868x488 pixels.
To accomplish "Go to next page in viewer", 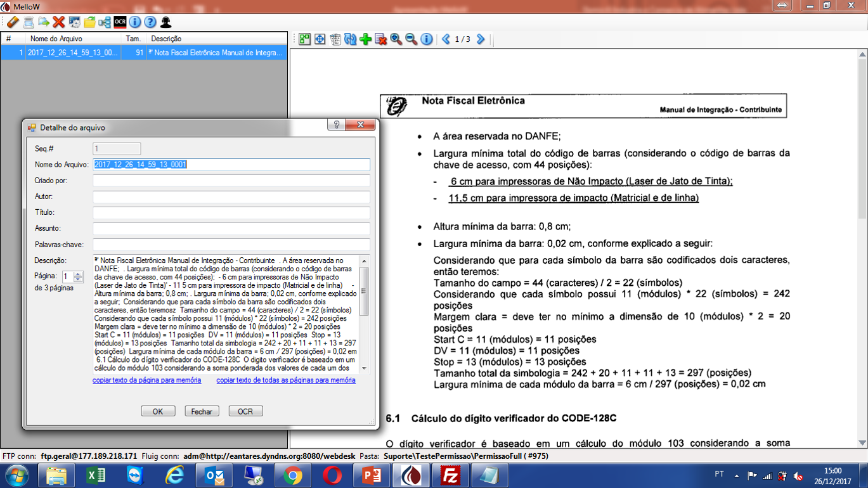I will coord(481,39).
